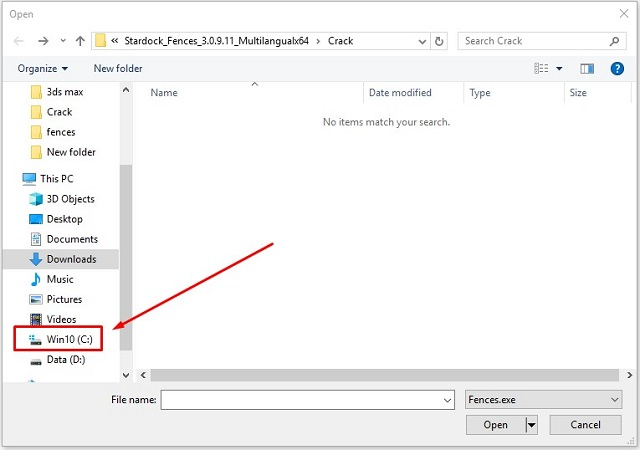Close the Open dialog
The width and height of the screenshot is (640, 450).
click(x=624, y=13)
